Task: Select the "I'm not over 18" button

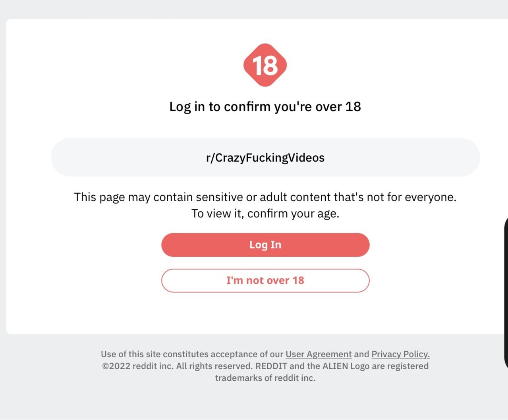Action: tap(265, 281)
